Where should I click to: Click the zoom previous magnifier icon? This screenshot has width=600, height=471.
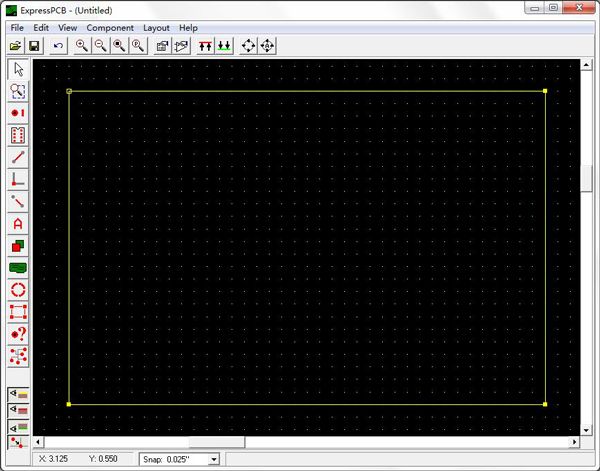click(138, 46)
